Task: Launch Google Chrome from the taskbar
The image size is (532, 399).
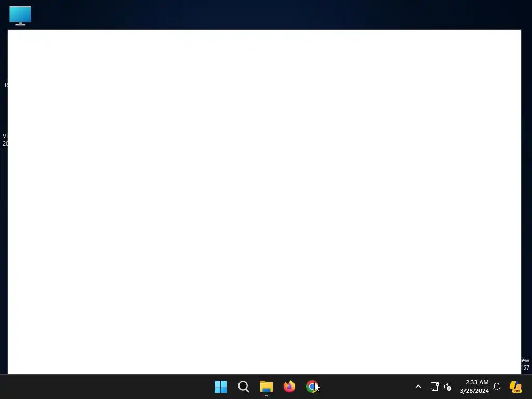Action: tap(312, 387)
